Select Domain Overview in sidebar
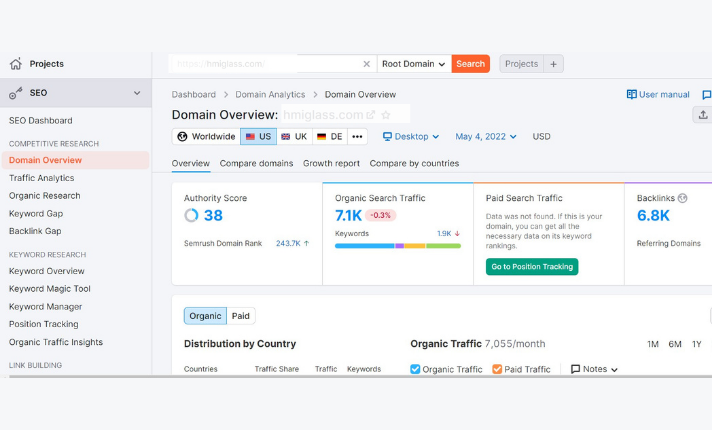The image size is (712, 430). tap(75, 160)
